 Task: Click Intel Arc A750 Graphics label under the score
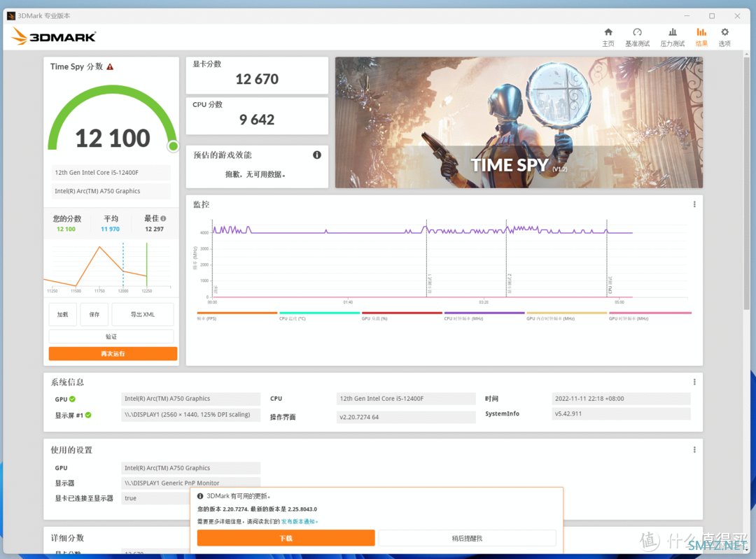click(111, 191)
